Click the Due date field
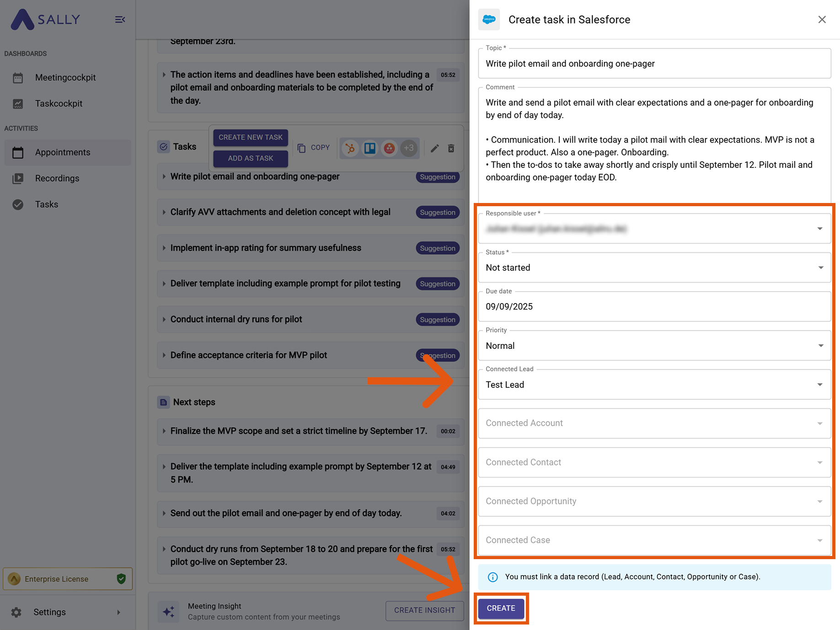This screenshot has height=630, width=840. tap(654, 306)
